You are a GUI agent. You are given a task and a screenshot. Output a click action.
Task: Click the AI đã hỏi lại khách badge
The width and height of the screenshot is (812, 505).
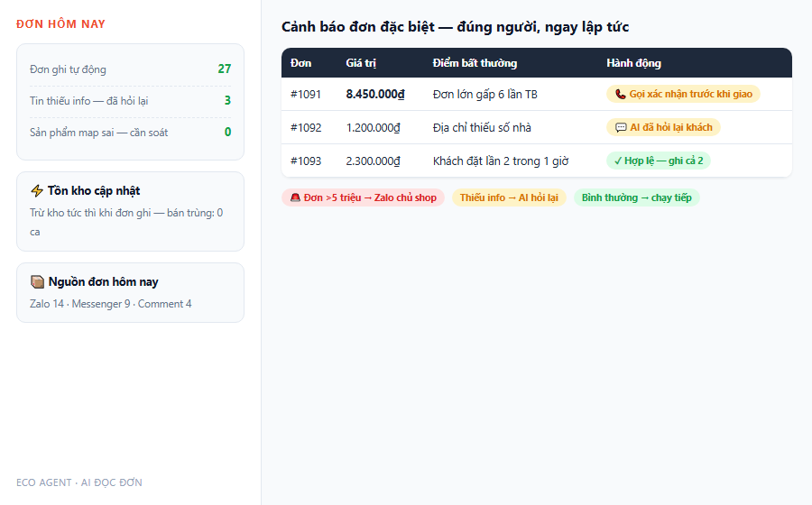point(663,127)
